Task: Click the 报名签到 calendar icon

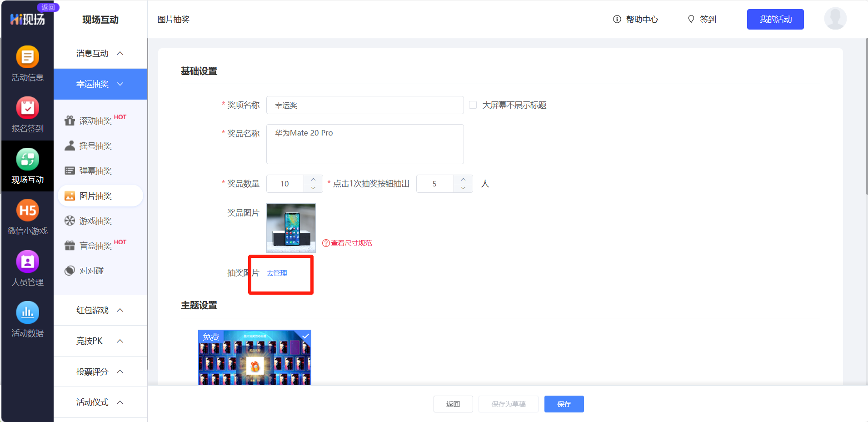Action: [27, 108]
